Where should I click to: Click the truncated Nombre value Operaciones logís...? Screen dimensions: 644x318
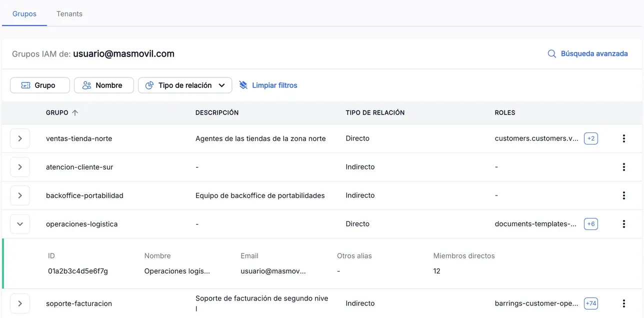point(177,271)
